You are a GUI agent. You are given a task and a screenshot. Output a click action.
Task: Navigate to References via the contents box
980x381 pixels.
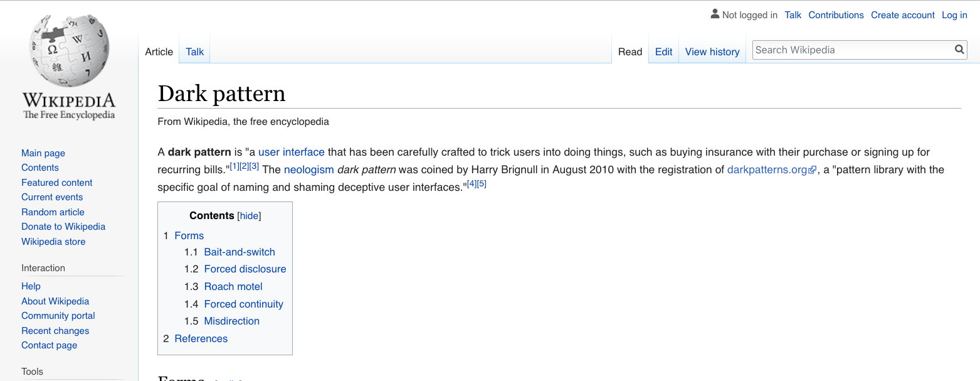click(x=201, y=338)
